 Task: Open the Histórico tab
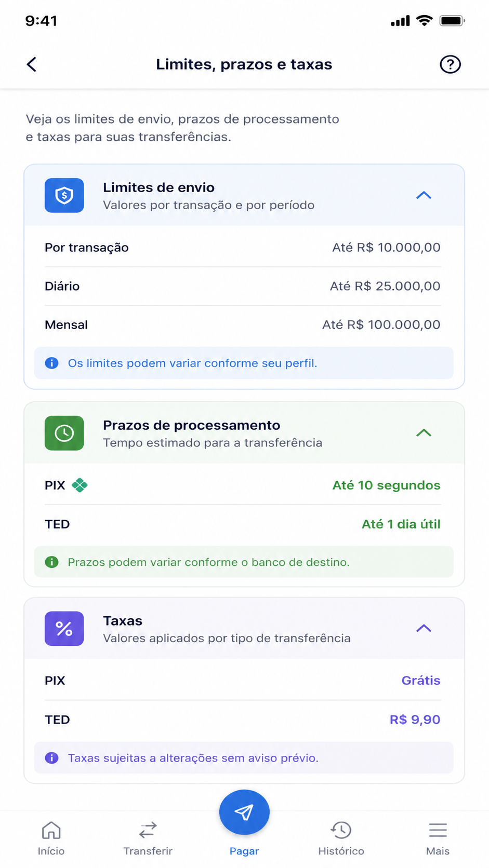341,838
